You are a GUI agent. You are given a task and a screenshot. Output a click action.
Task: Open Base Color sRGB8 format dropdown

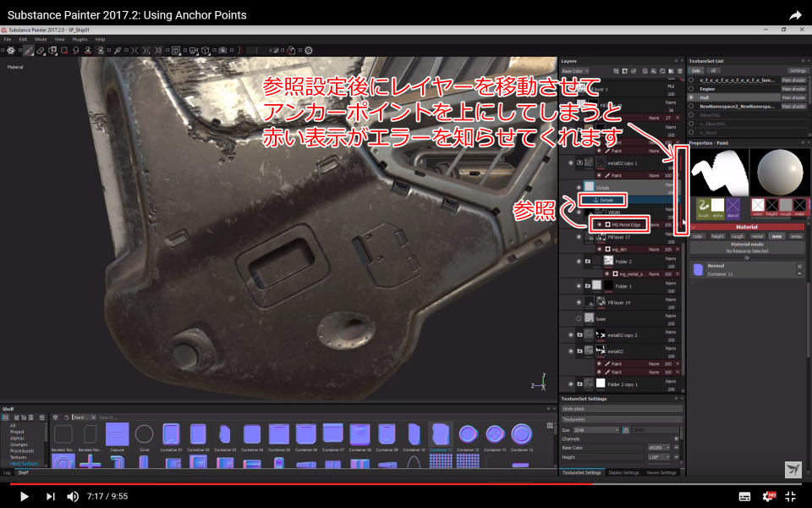(659, 447)
